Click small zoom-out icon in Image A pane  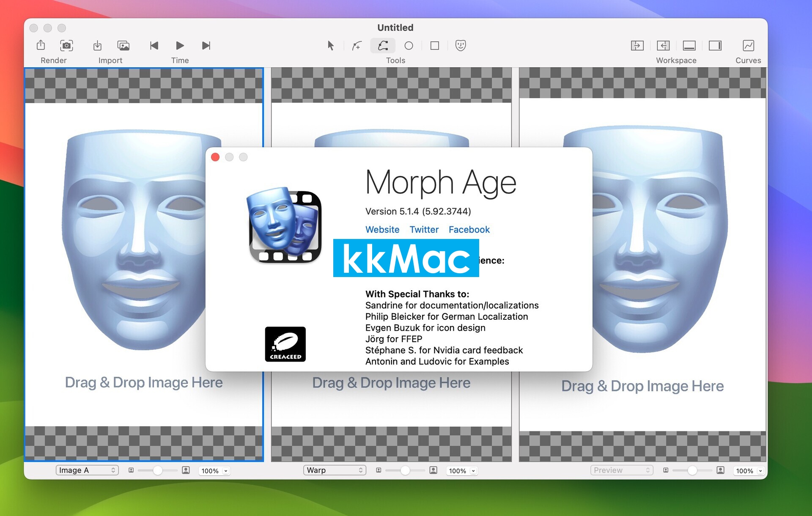131,470
